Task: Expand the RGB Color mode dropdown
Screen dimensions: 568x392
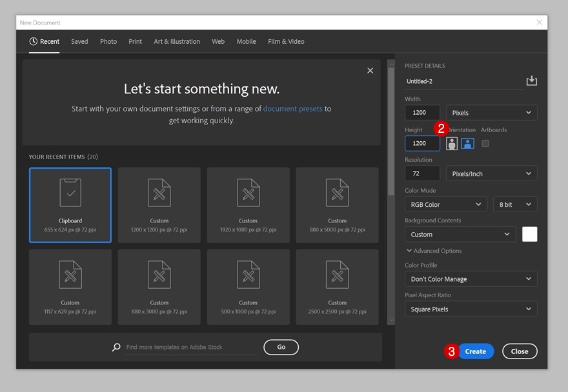Action: click(446, 204)
